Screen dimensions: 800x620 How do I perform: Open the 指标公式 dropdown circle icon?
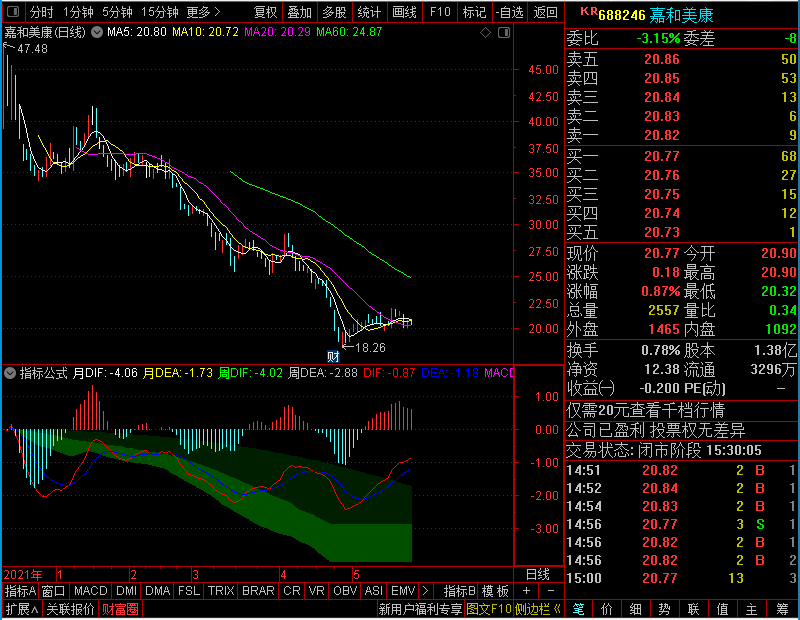pos(10,373)
